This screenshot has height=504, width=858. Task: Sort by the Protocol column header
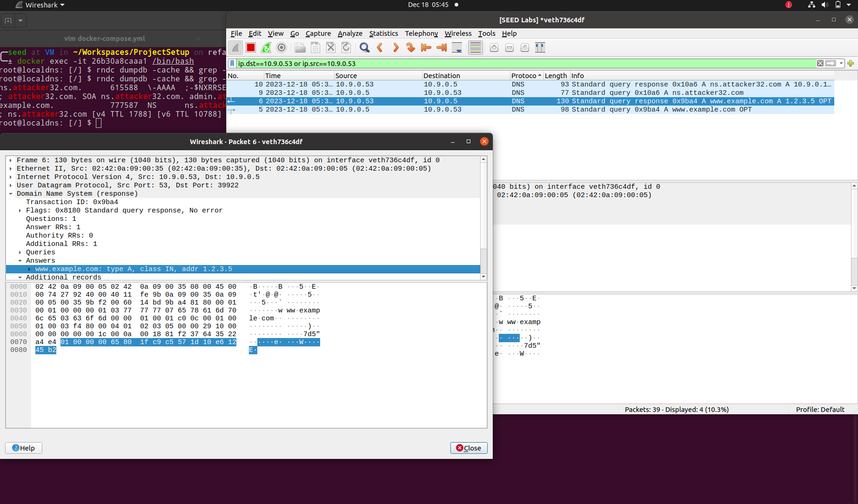[526, 76]
